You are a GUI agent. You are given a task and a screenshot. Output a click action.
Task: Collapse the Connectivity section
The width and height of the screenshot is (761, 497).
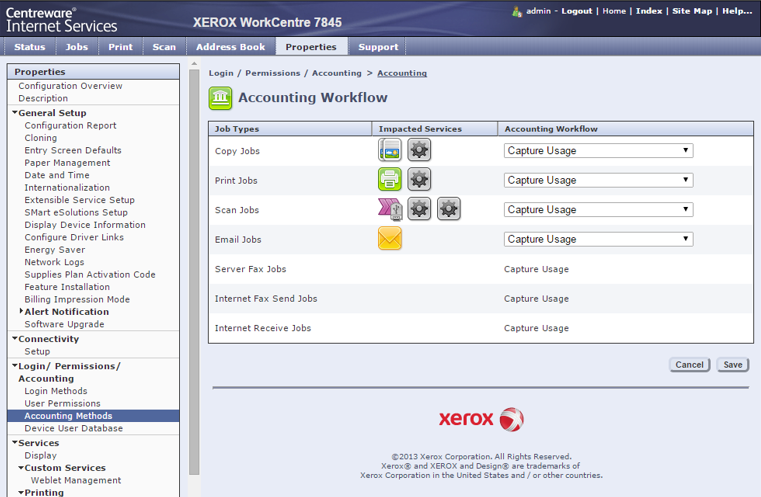click(15, 339)
